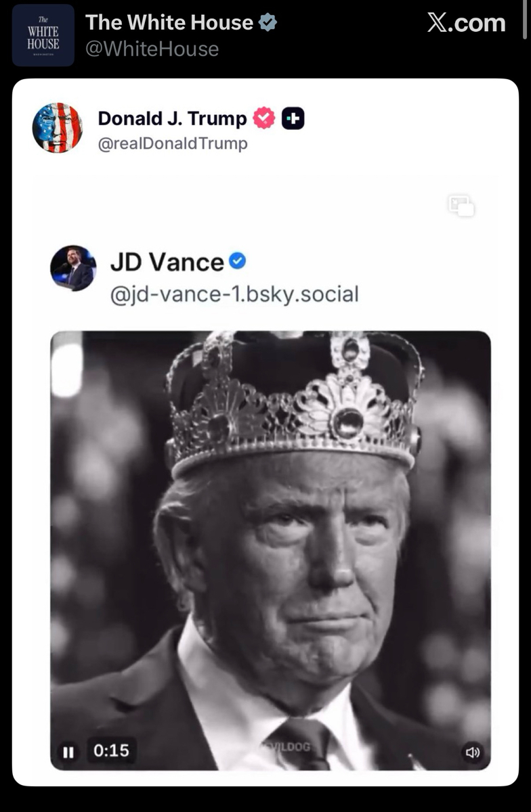
Task: Click the flag-themed avatar beside Donald J. Trump
Action: pos(58,128)
